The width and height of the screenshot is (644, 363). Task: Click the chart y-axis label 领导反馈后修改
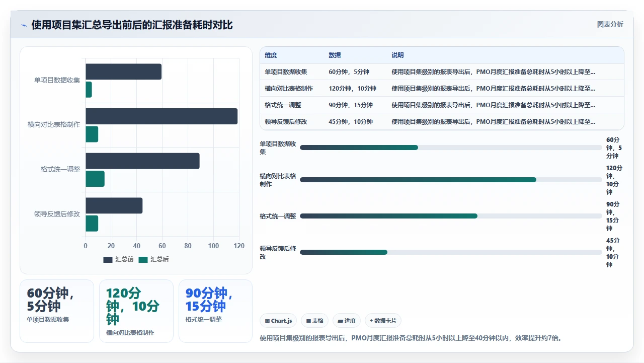(57, 214)
